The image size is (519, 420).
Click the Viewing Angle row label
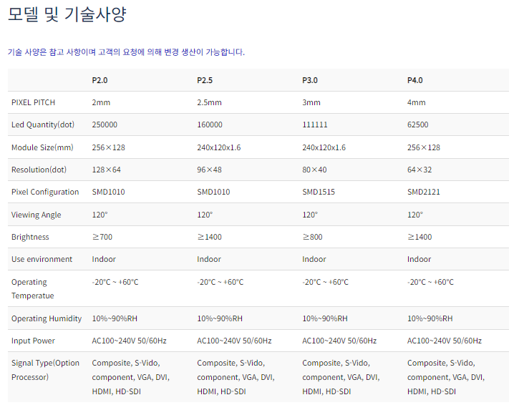[37, 215]
